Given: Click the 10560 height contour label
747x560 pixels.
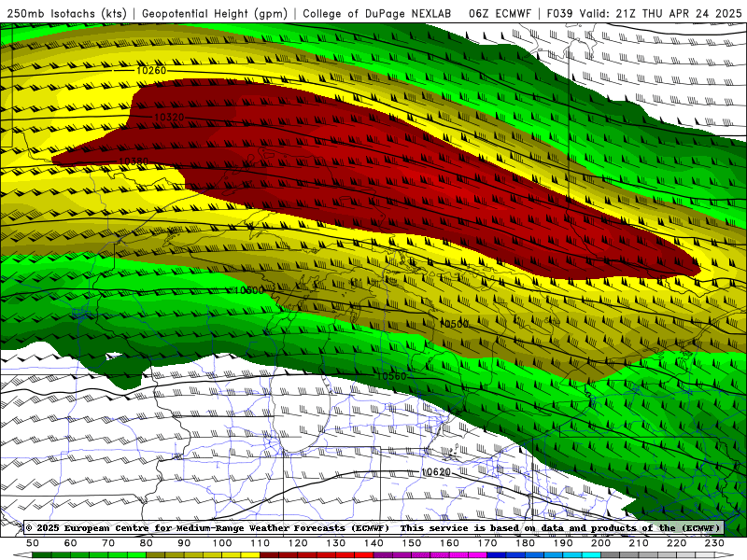Looking at the screenshot, I should 391,376.
